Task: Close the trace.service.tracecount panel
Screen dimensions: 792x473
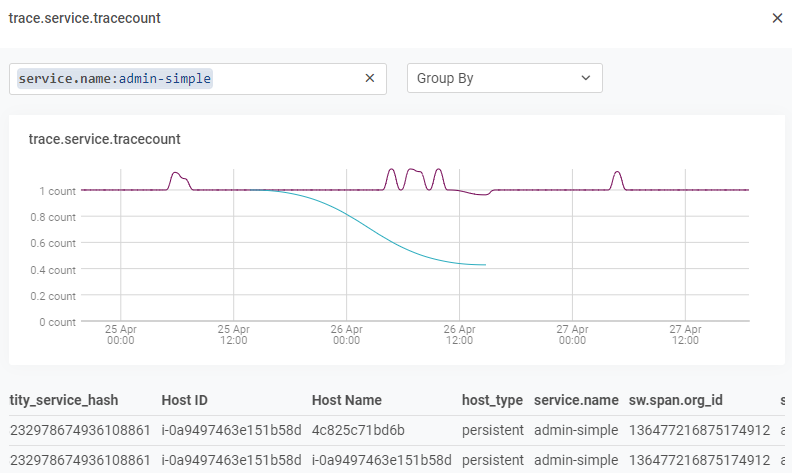Action: [x=777, y=18]
